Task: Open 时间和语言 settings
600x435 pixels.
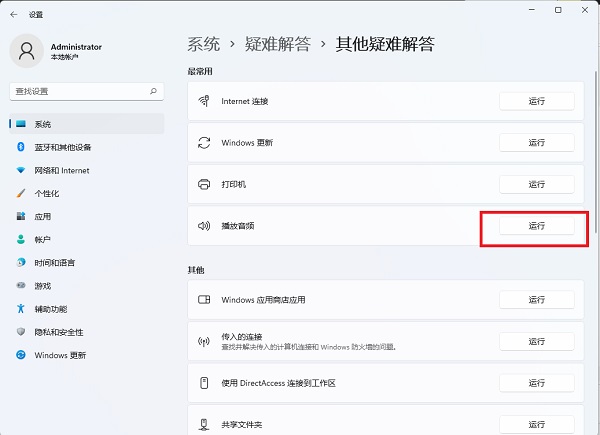Action: click(54, 262)
